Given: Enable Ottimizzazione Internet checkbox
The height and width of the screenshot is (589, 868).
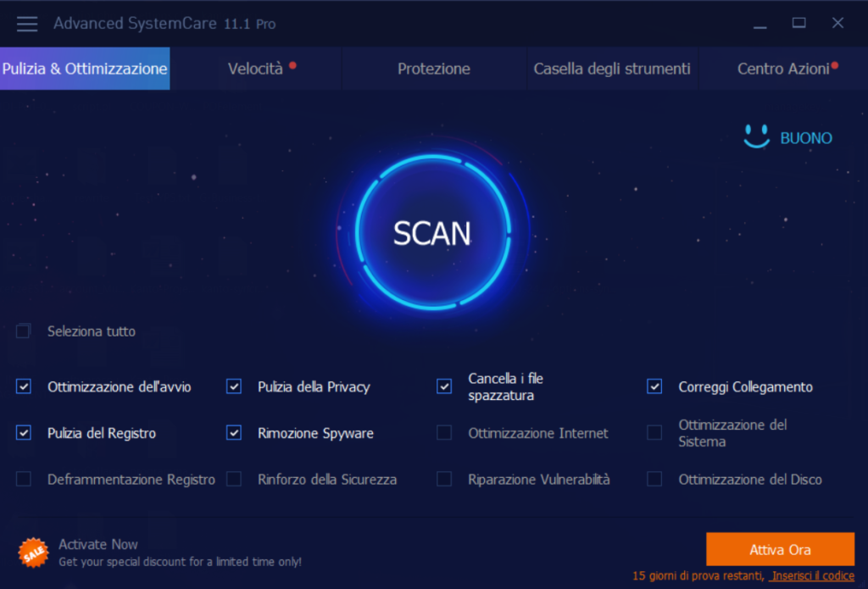Looking at the screenshot, I should pos(444,432).
